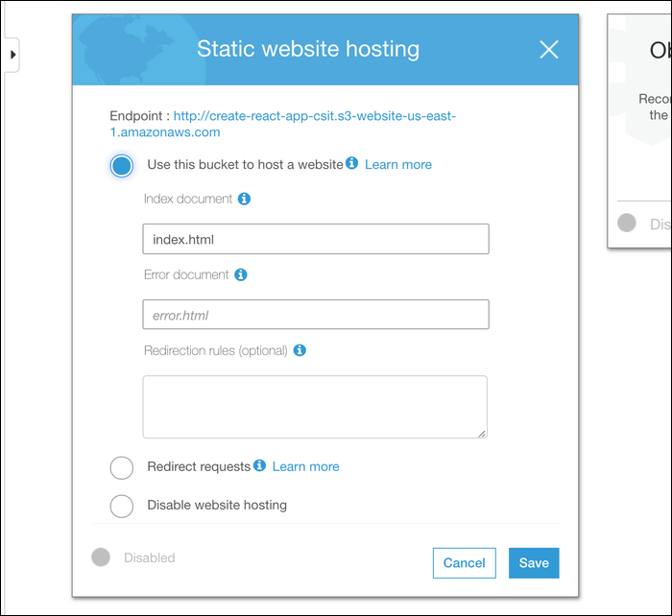This screenshot has height=616, width=672.
Task: Focus the Error document input field
Action: (315, 315)
